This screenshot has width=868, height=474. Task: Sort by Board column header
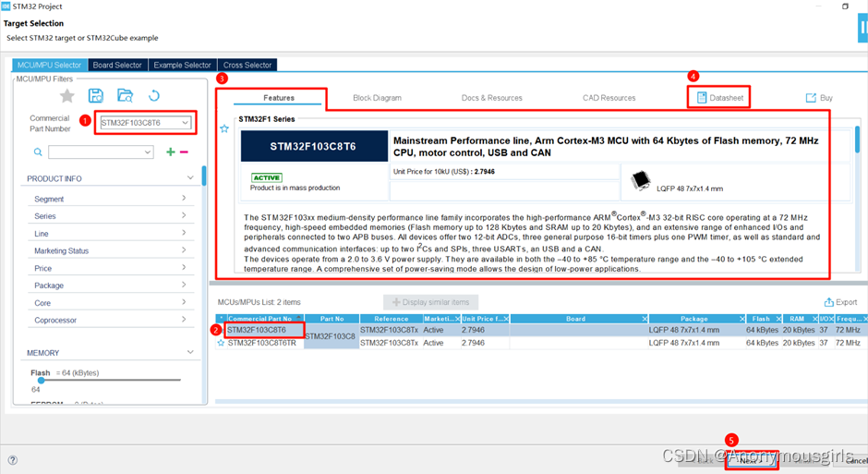tap(575, 319)
